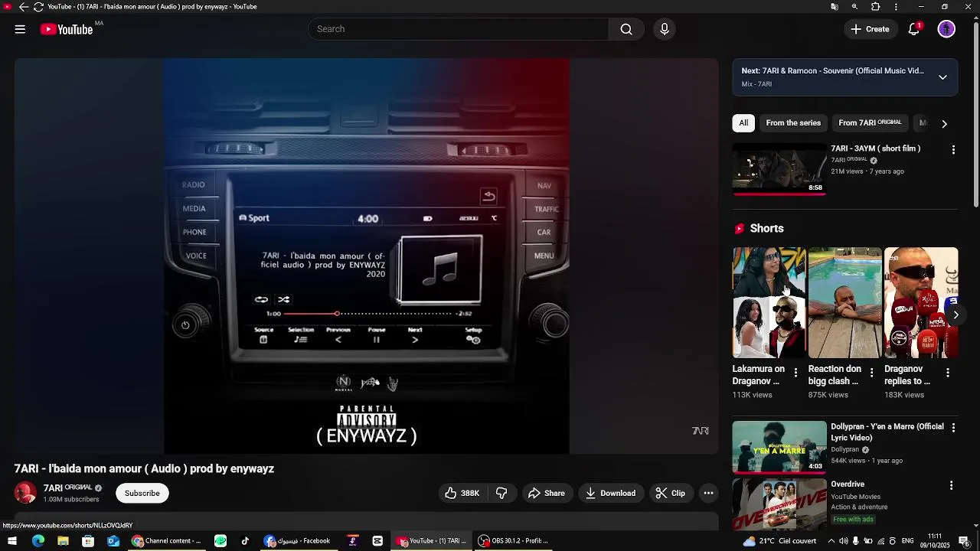Open the browser extensions puzzle icon
Image resolution: width=980 pixels, height=551 pixels.
(876, 7)
